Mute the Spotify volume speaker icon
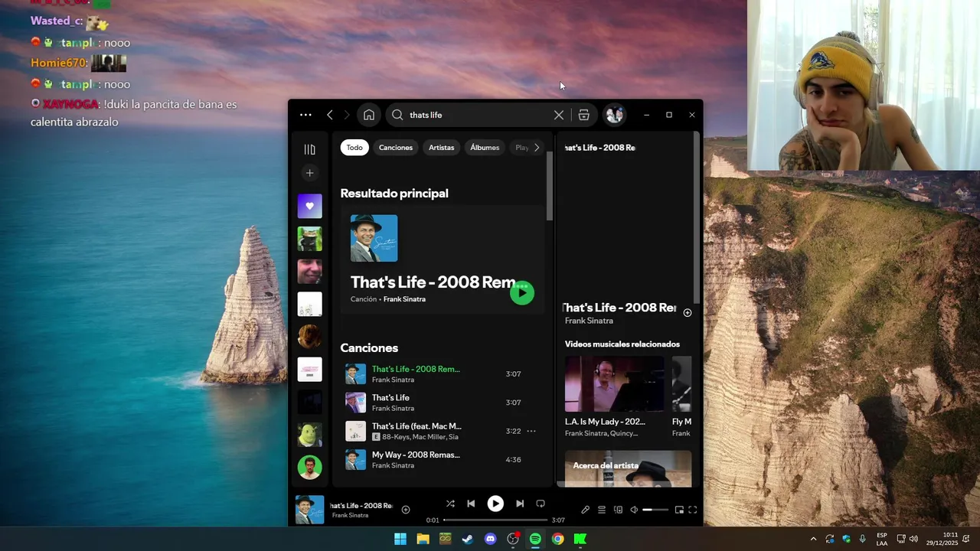 (634, 510)
